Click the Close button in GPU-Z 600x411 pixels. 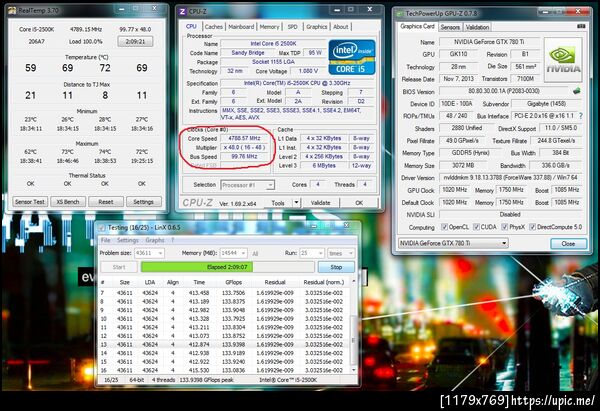point(568,243)
